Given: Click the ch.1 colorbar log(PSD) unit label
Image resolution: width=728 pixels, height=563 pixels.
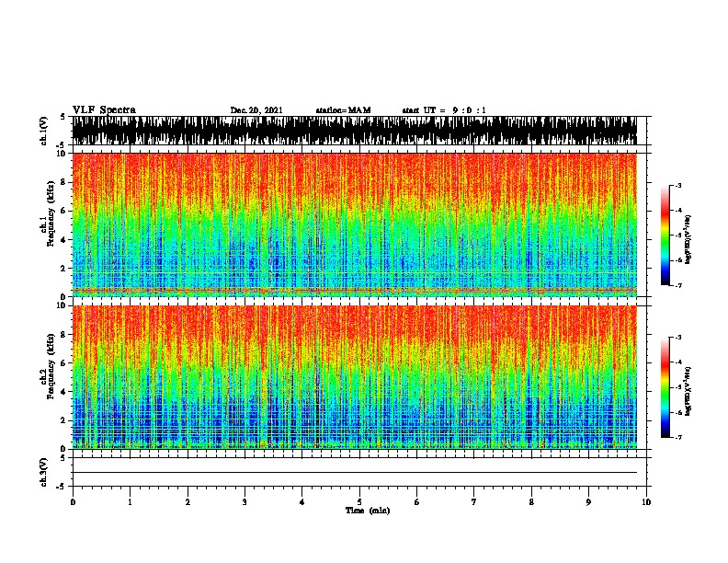Looking at the screenshot, I should click(x=688, y=239).
